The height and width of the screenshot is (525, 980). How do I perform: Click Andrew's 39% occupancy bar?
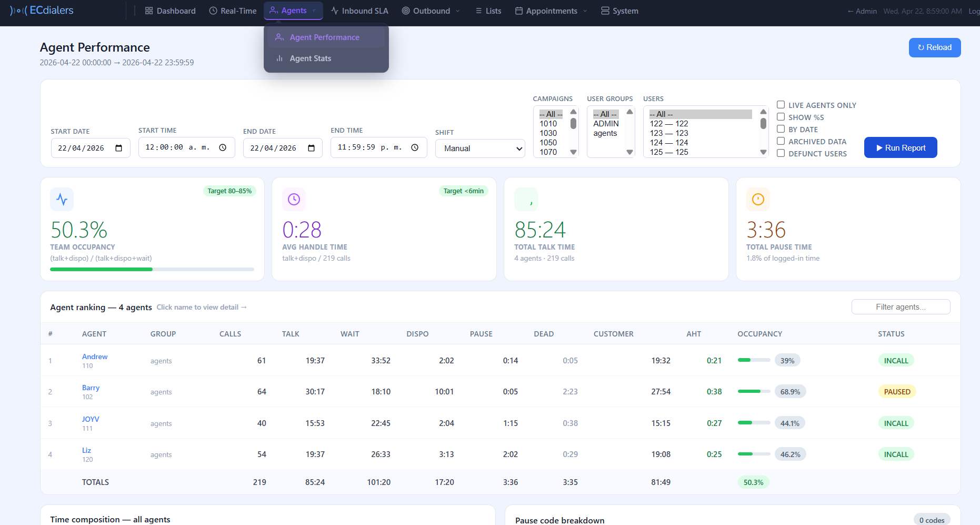point(754,360)
